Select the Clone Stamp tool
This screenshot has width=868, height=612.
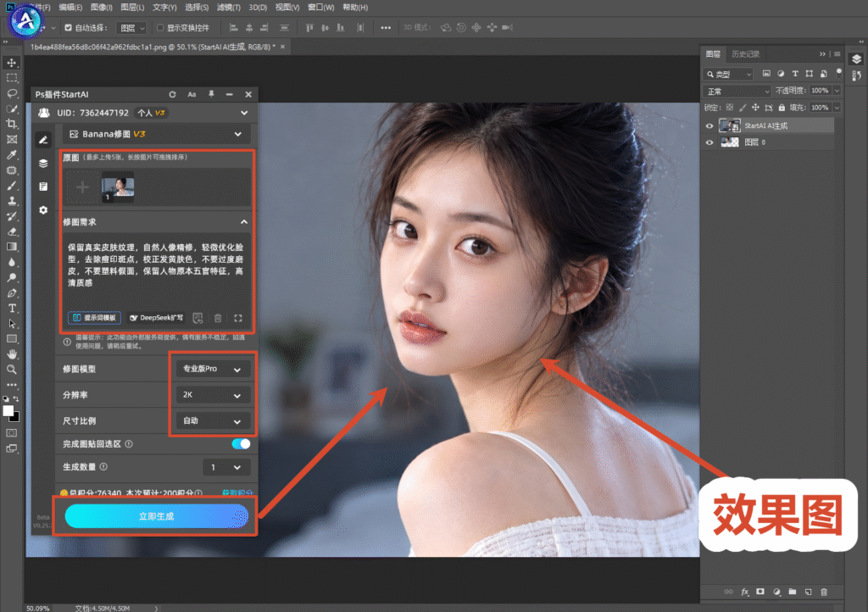click(x=12, y=201)
